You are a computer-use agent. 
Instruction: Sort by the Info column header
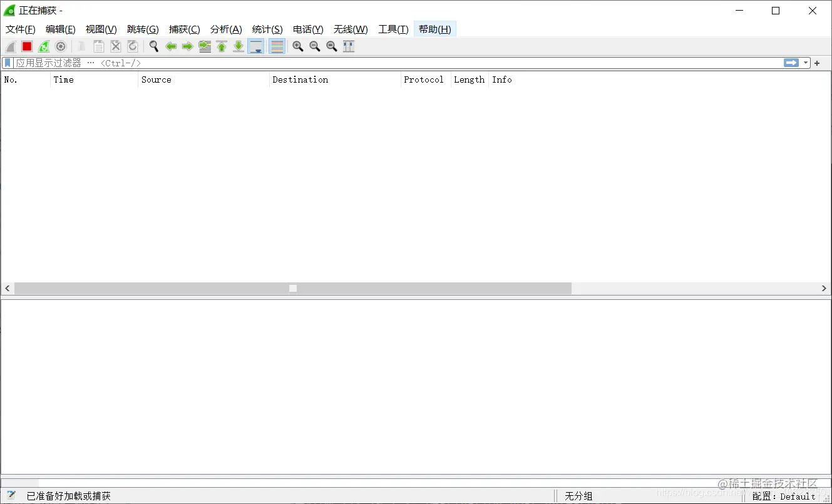pyautogui.click(x=659, y=80)
